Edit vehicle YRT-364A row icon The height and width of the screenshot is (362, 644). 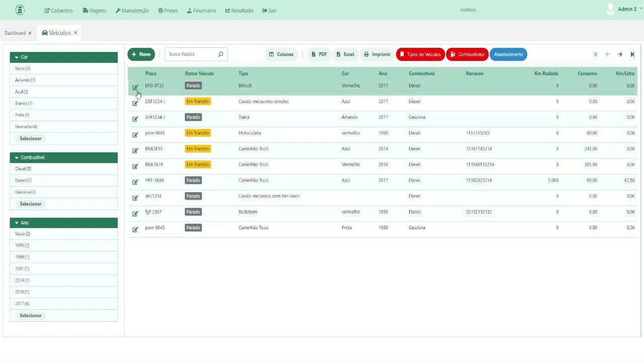coord(135,182)
